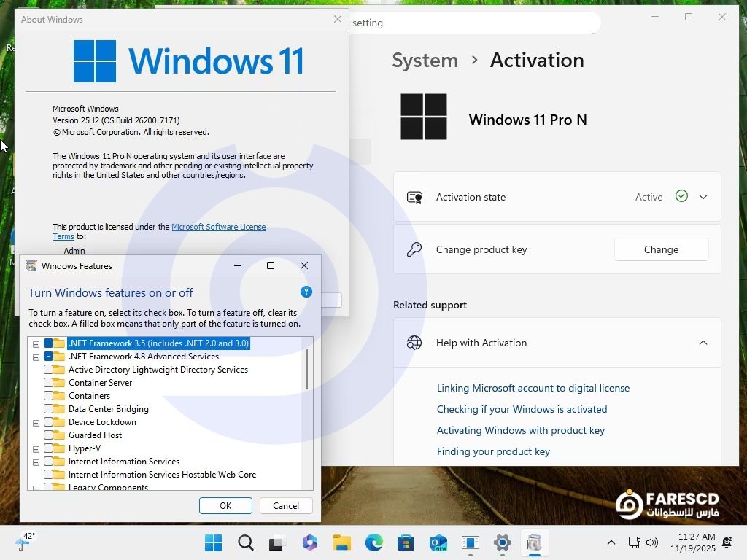Expand the .NET Framework 4.8 Advanced Services node

pyautogui.click(x=36, y=357)
